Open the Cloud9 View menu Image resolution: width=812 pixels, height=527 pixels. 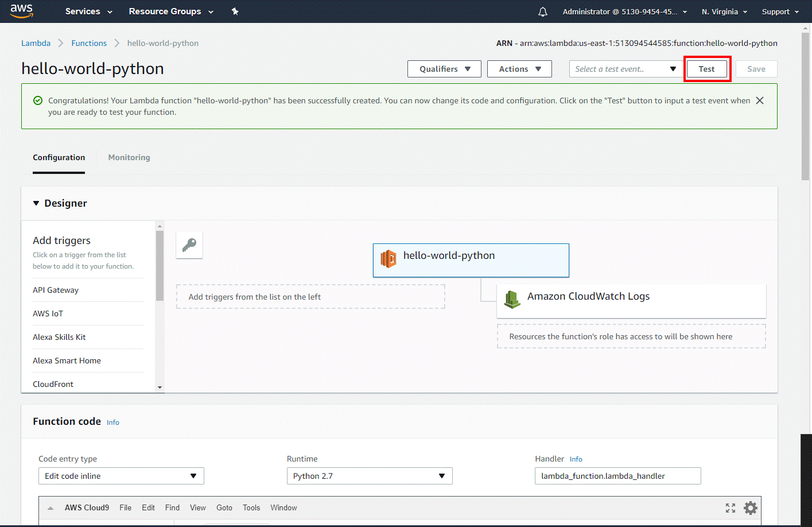[x=197, y=507]
